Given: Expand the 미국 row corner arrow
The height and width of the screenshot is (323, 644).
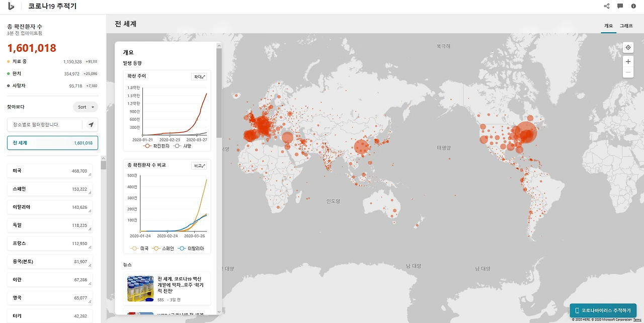Looking at the screenshot, I should (91, 175).
